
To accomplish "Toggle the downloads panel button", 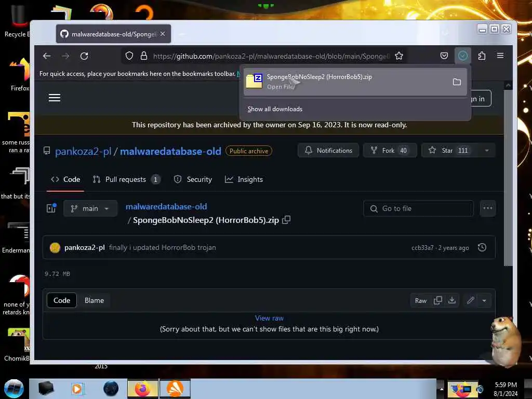I will point(463,56).
